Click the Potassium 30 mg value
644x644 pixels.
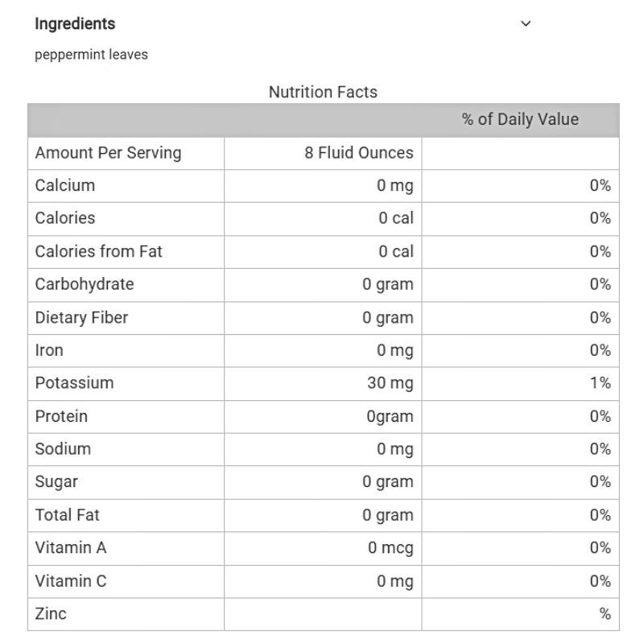tap(390, 383)
